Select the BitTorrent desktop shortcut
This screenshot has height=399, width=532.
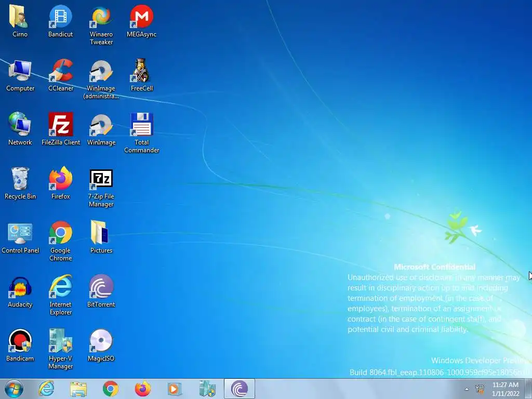pyautogui.click(x=101, y=291)
